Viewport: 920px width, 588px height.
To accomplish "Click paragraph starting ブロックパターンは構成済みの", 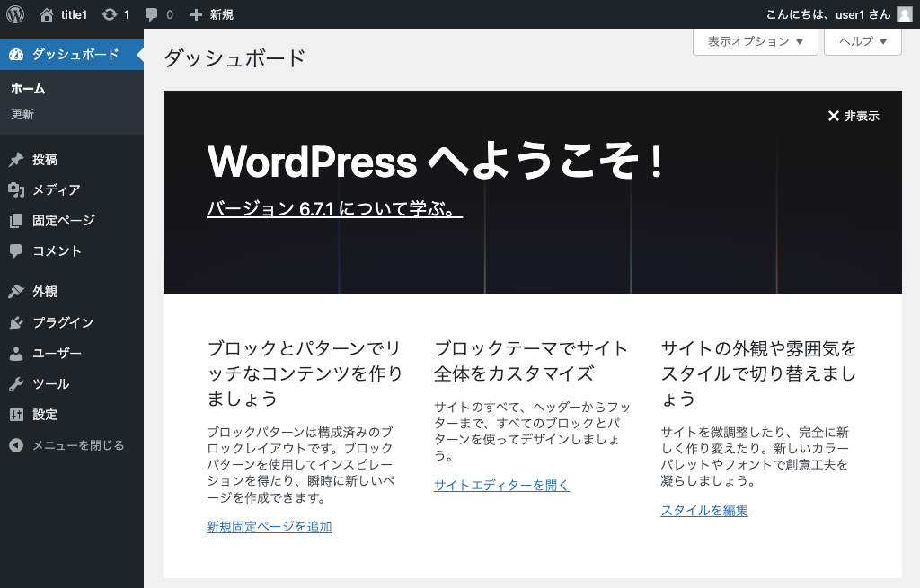I will click(301, 465).
